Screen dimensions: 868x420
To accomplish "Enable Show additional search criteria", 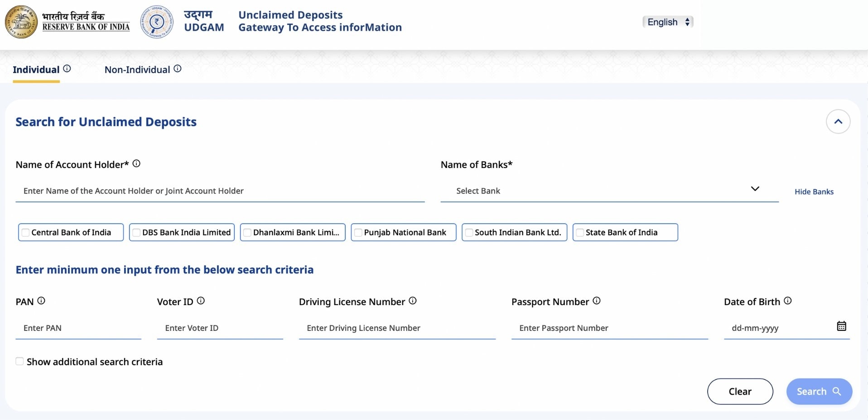I will click(19, 361).
